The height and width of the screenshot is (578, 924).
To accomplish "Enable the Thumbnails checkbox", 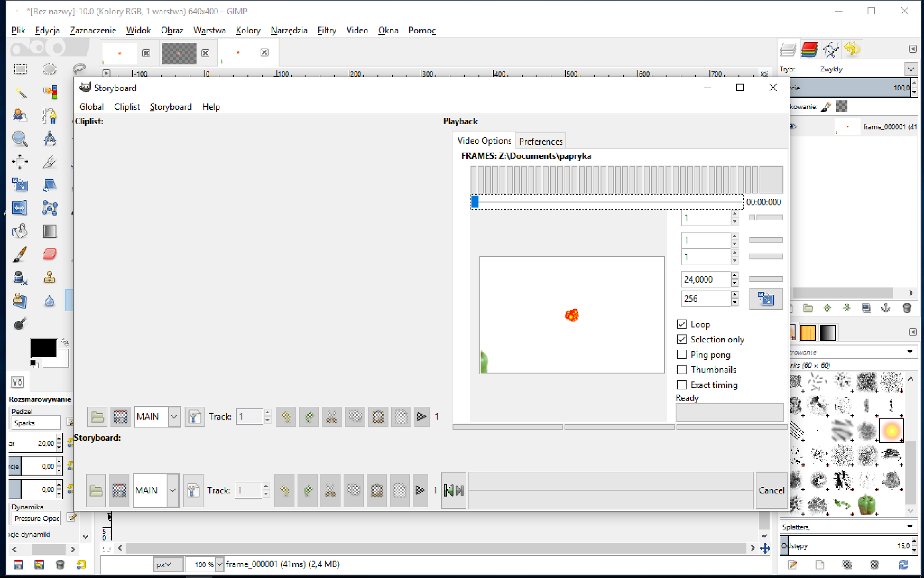I will (x=681, y=370).
